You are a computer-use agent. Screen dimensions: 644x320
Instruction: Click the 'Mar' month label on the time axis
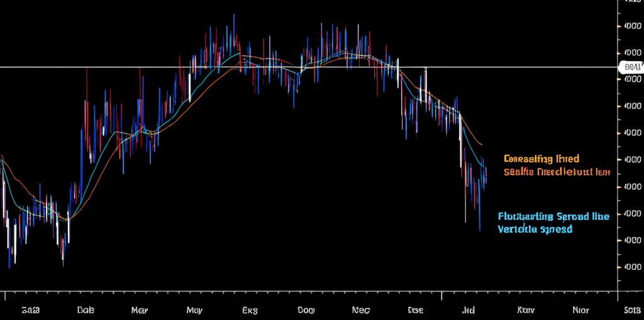click(140, 310)
